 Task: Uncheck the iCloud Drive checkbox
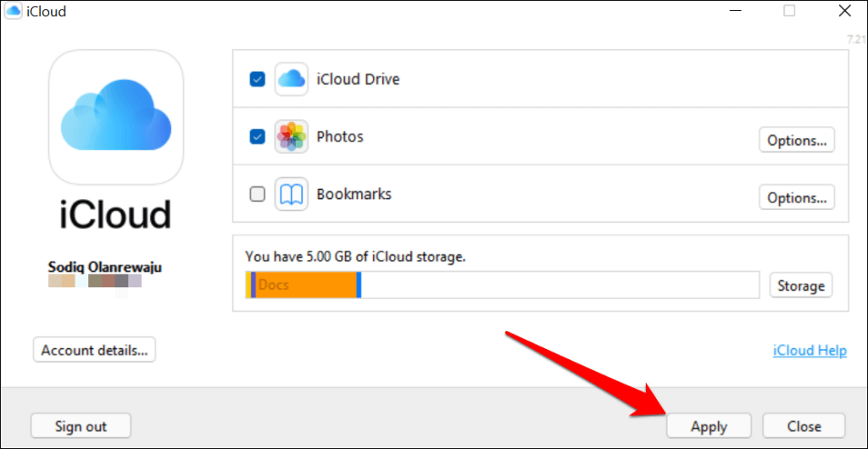tap(258, 79)
